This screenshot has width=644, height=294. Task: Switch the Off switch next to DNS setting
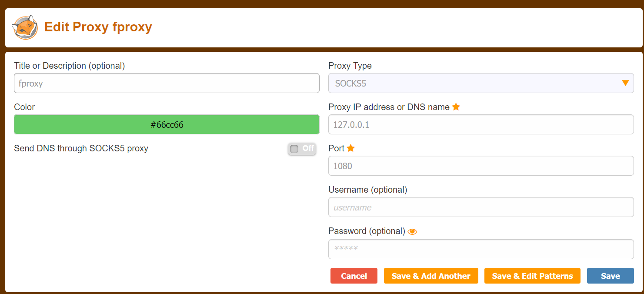click(302, 149)
